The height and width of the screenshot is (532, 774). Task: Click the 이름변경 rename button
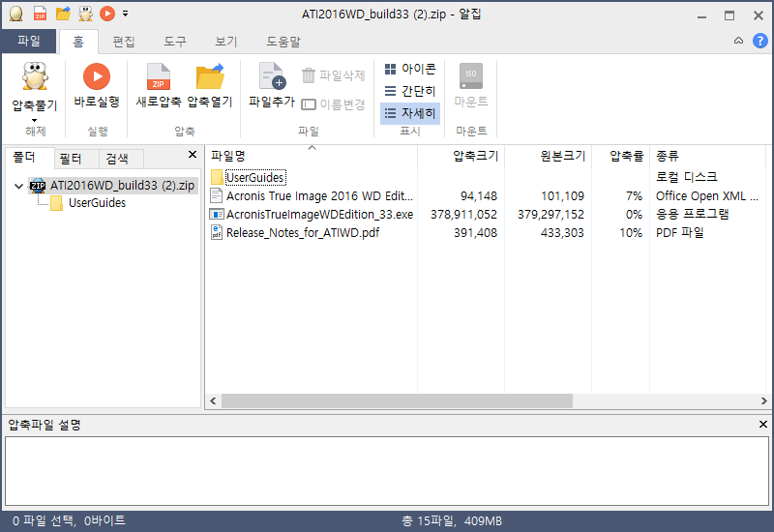coord(333,104)
